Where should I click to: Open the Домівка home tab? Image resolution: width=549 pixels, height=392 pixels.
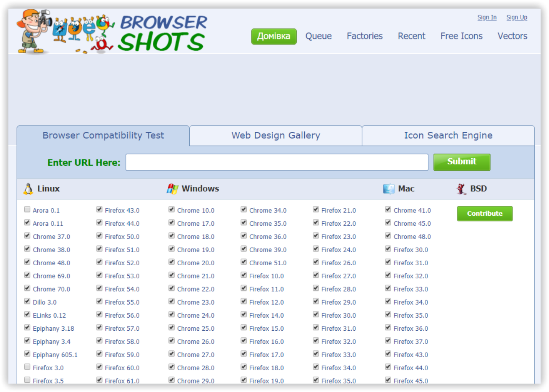click(274, 37)
